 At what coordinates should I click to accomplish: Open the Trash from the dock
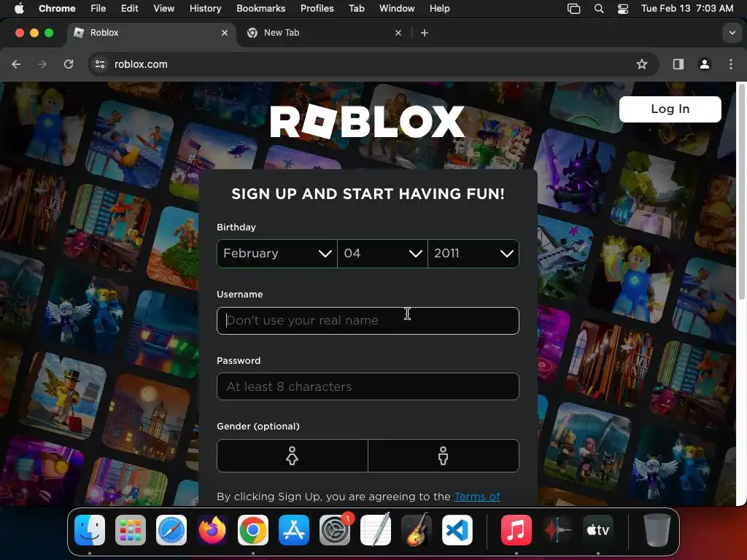click(657, 530)
